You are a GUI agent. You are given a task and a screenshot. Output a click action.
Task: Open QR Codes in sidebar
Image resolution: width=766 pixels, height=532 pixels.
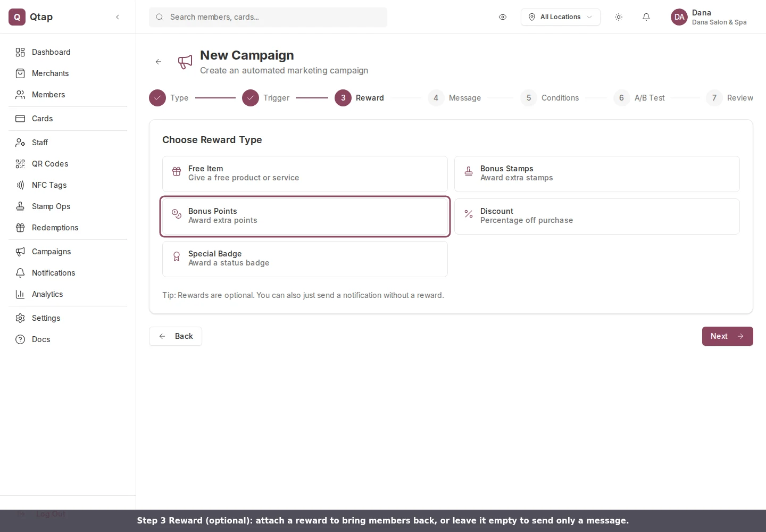tap(68, 164)
